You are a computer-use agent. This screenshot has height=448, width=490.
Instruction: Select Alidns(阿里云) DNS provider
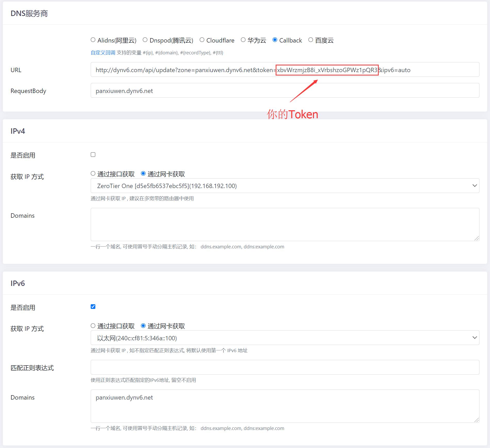(93, 40)
